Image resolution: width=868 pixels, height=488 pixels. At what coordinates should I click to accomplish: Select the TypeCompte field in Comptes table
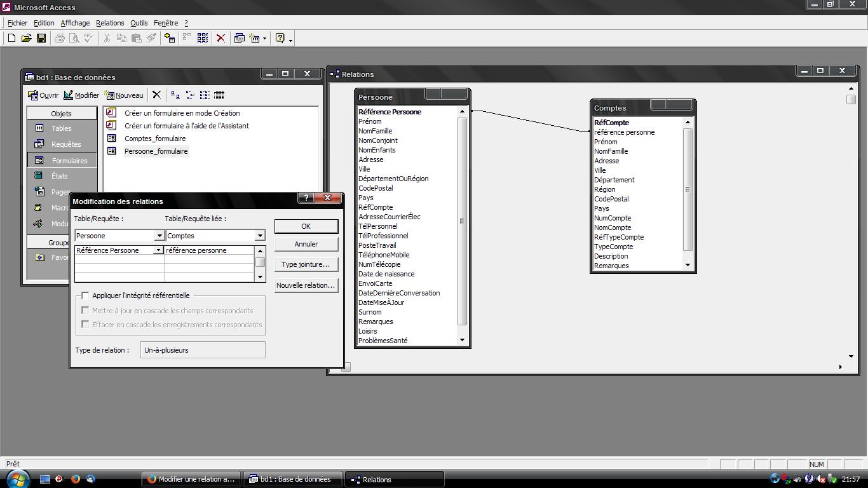(614, 247)
